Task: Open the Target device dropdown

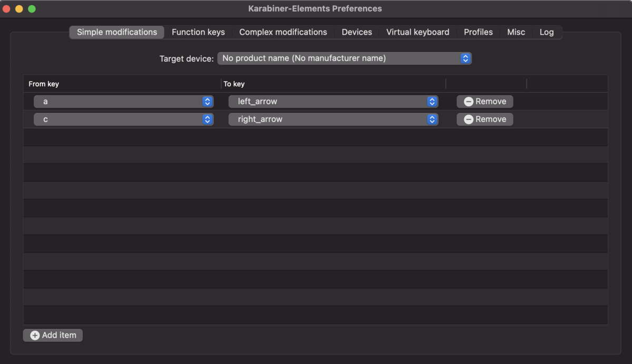Action: tap(344, 58)
